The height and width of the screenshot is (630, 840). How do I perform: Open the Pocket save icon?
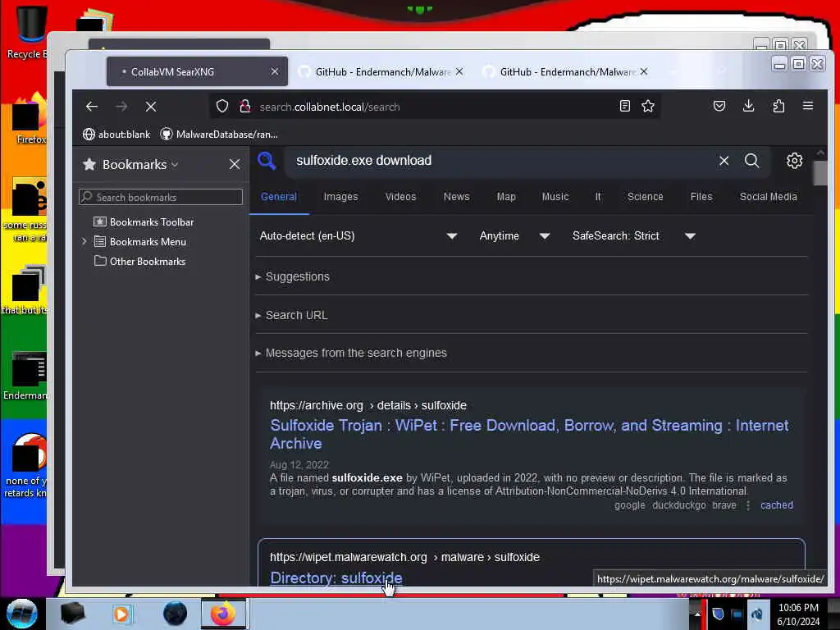tap(719, 106)
